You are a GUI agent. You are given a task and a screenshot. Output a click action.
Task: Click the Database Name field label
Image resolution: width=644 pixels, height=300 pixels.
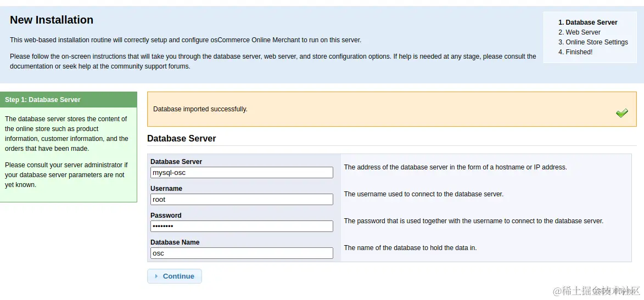(x=175, y=242)
